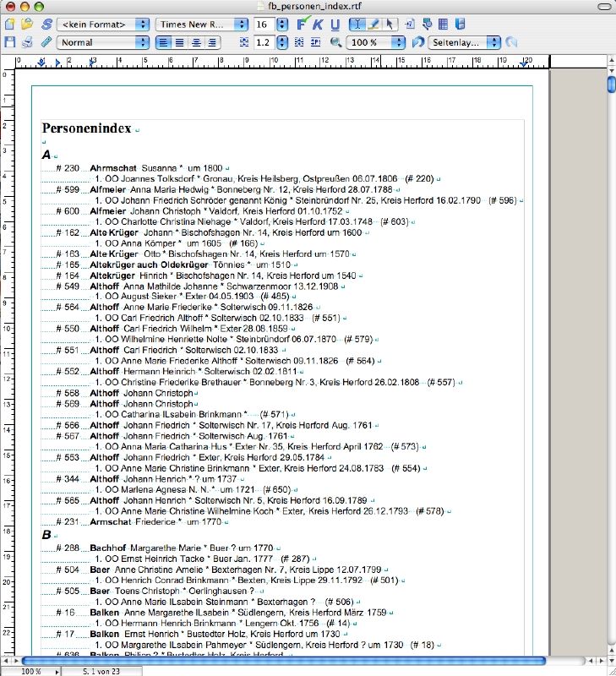
Task: Toggle bold with the F button
Action: [x=303, y=24]
